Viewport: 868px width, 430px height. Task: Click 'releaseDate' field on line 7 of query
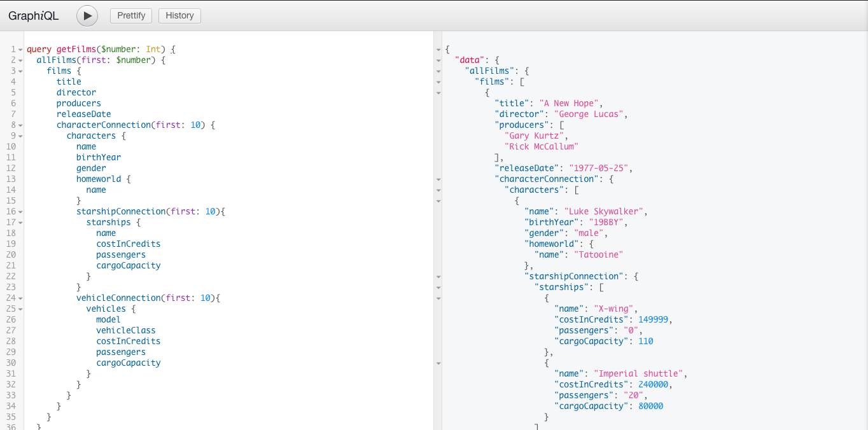[84, 114]
